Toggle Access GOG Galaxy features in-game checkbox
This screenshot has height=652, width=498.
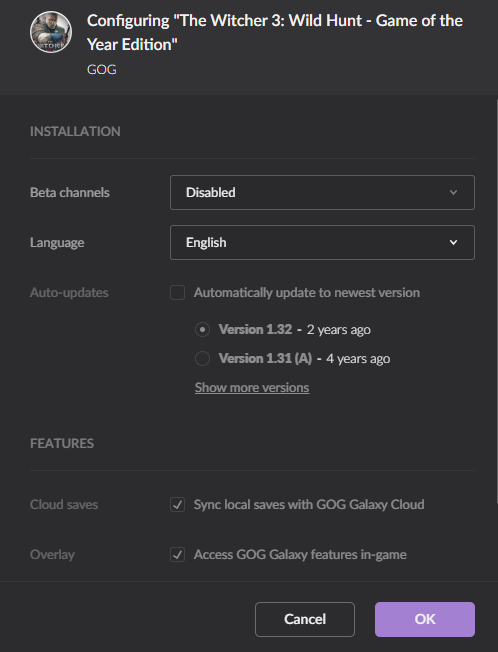[x=178, y=555]
